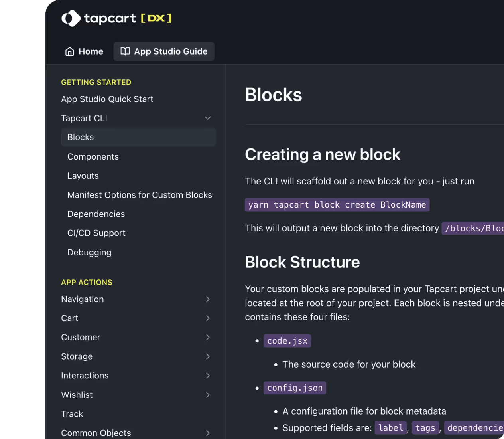Expand the Wishlist section chevron

(x=208, y=395)
